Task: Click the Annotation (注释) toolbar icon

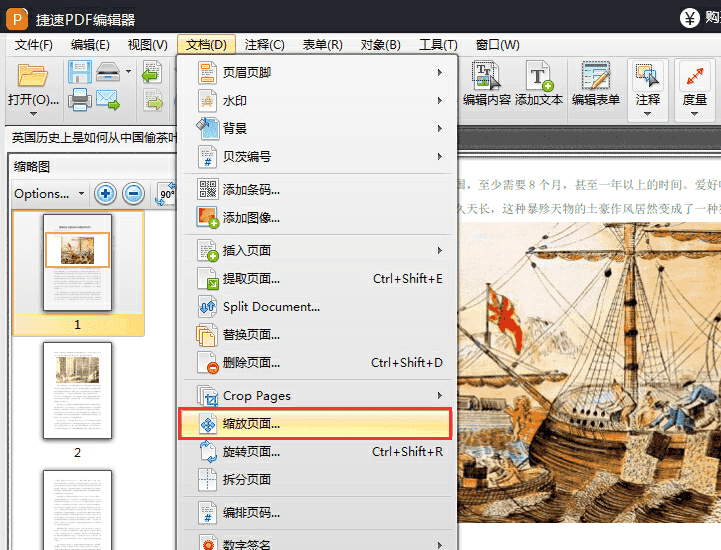Action: (647, 75)
